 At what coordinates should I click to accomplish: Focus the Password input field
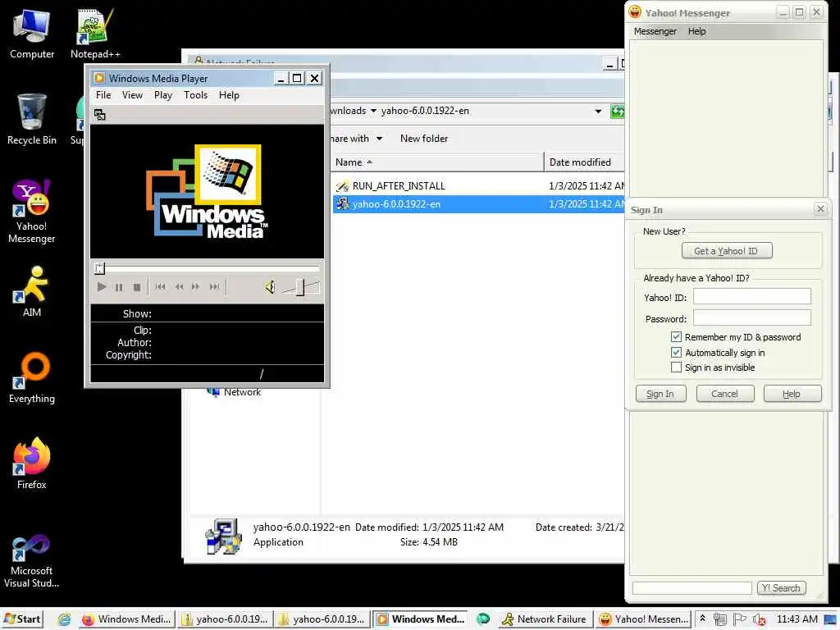point(751,317)
